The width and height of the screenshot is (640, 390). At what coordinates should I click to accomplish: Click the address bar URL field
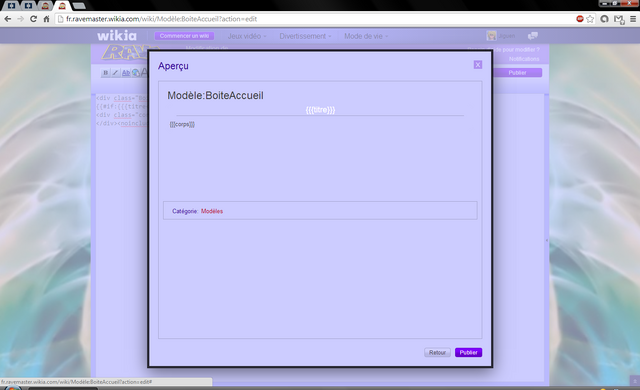pos(314,19)
